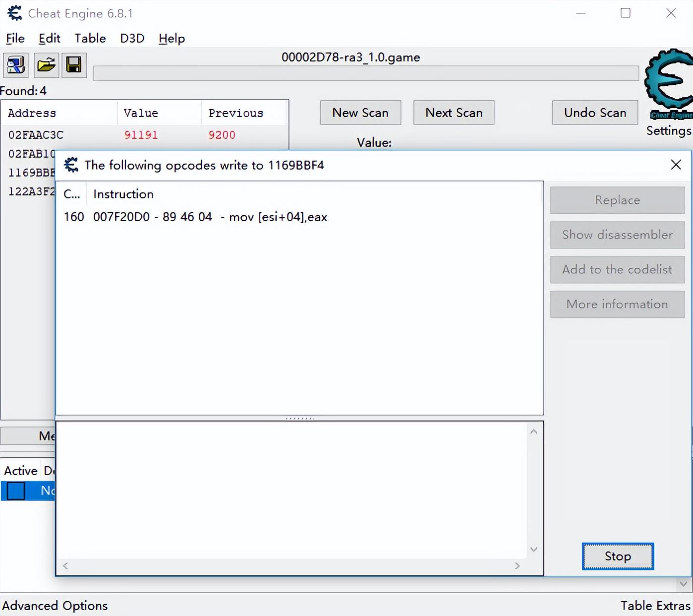Viewport: 693px width, 616px height.
Task: Open Advanced Options
Action: tap(55, 606)
